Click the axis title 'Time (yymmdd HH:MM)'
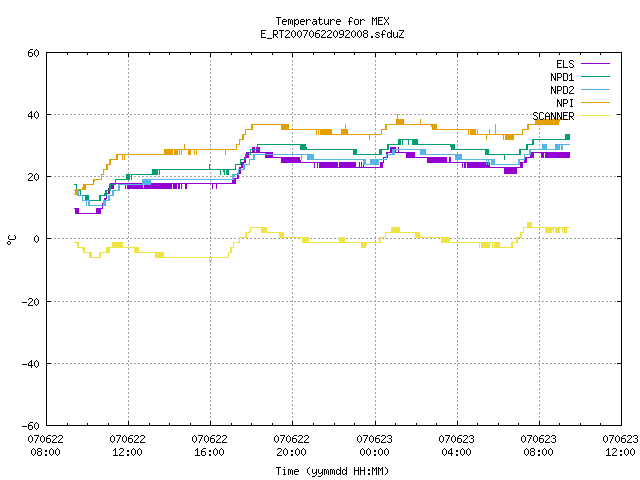Screen dimensions: 640x480 [x=332, y=471]
